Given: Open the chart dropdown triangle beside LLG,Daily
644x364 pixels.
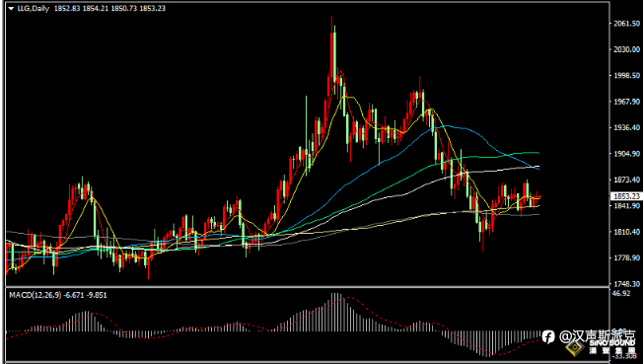Looking at the screenshot, I should (11, 8).
